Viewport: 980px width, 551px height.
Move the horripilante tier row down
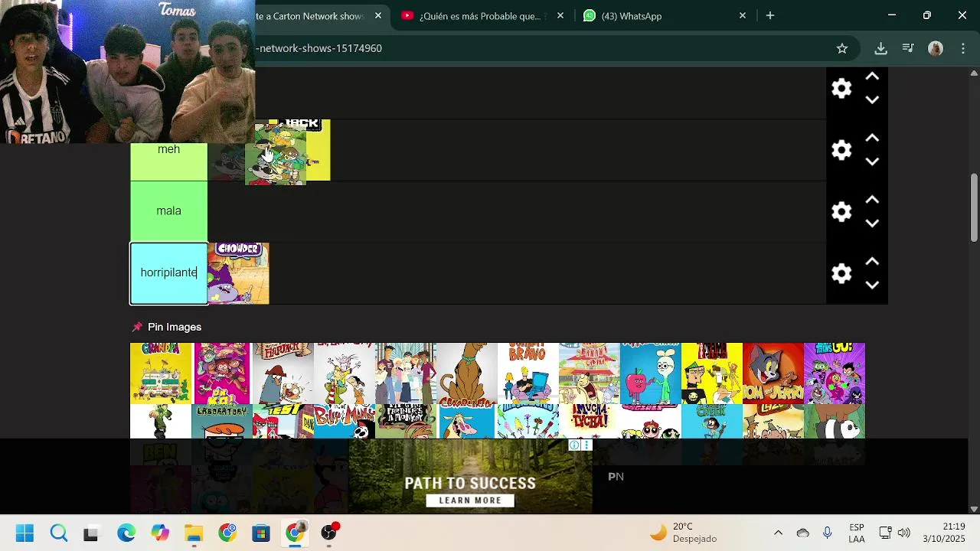tap(872, 285)
